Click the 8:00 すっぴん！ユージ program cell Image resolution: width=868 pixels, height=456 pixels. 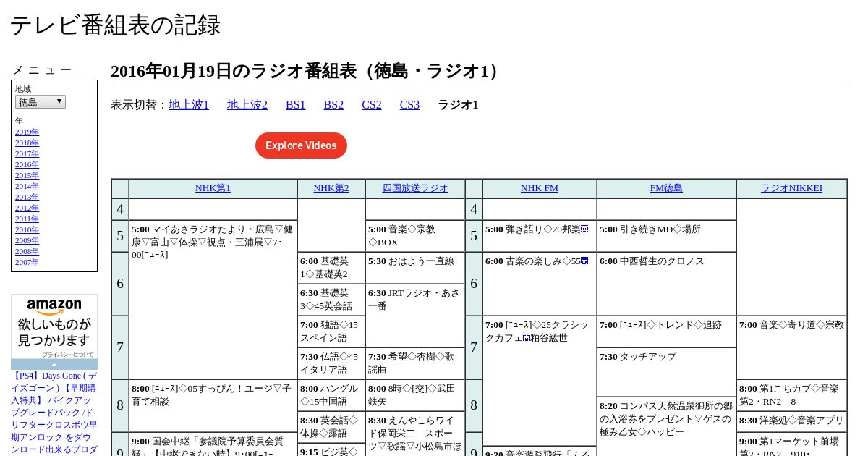pyautogui.click(x=213, y=405)
